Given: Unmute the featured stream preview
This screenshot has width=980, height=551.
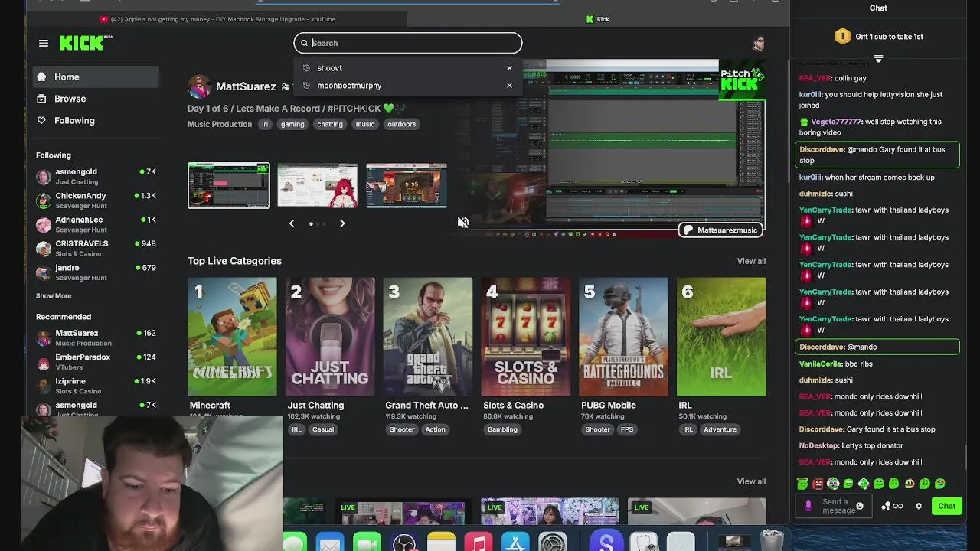Looking at the screenshot, I should click(463, 222).
